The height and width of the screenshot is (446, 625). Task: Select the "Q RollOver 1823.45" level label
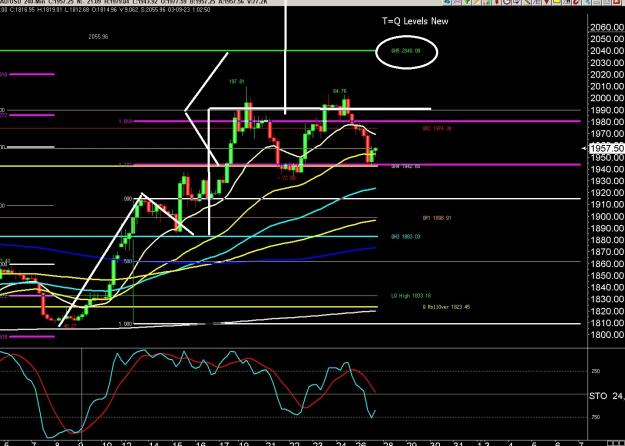tap(446, 307)
